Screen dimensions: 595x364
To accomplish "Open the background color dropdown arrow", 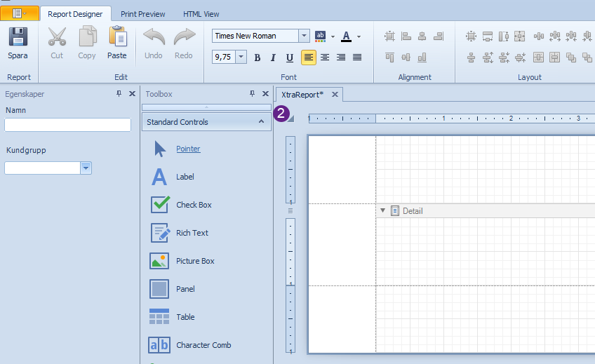I will pyautogui.click(x=333, y=36).
